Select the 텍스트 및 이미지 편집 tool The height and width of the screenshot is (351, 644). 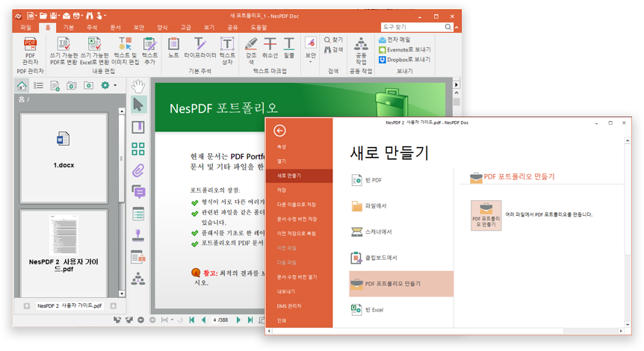point(126,51)
